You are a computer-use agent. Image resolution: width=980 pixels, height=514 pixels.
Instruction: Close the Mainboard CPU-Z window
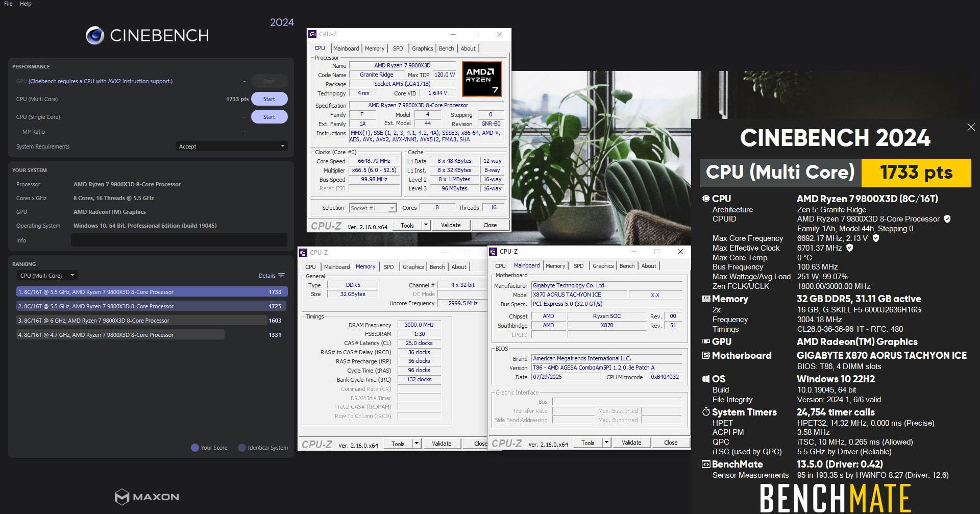[680, 252]
